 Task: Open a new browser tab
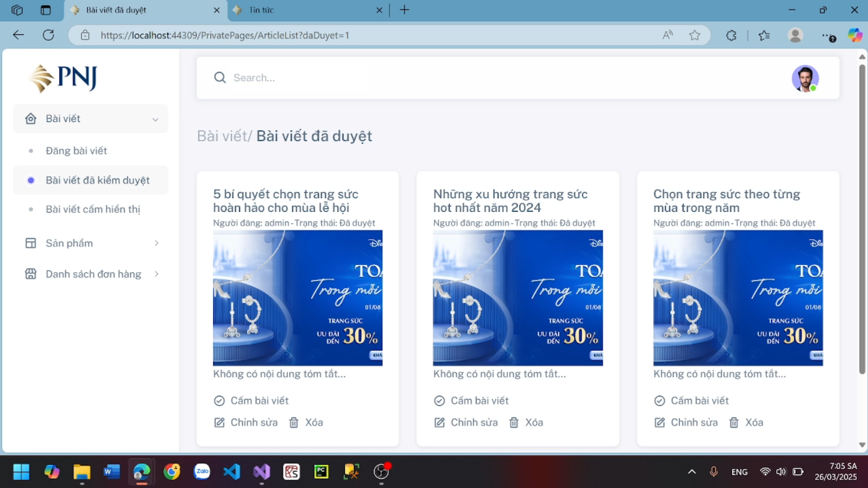tap(405, 10)
